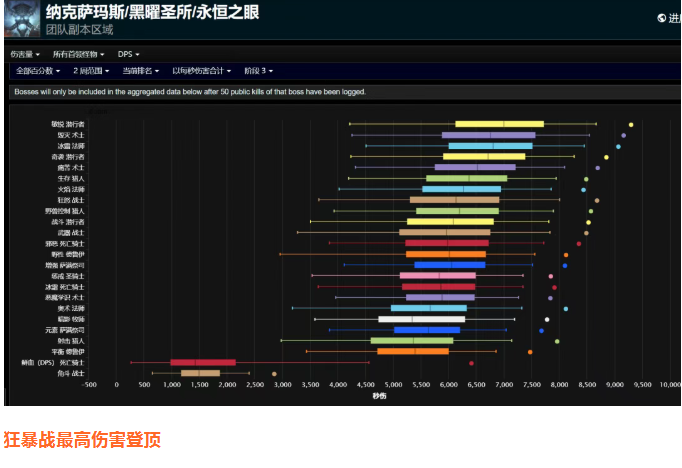Screen dimensions: 682x468
Task: Open the 阶段 3 phase selector
Action: tap(260, 71)
